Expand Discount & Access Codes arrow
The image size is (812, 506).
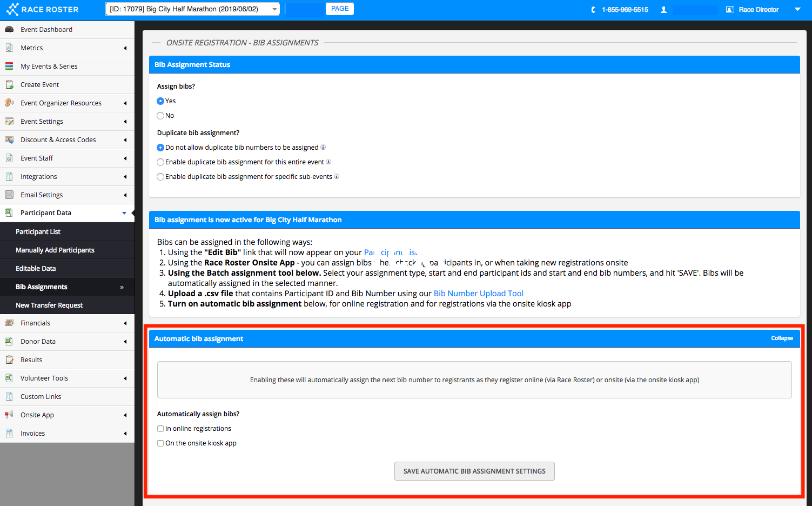click(125, 140)
